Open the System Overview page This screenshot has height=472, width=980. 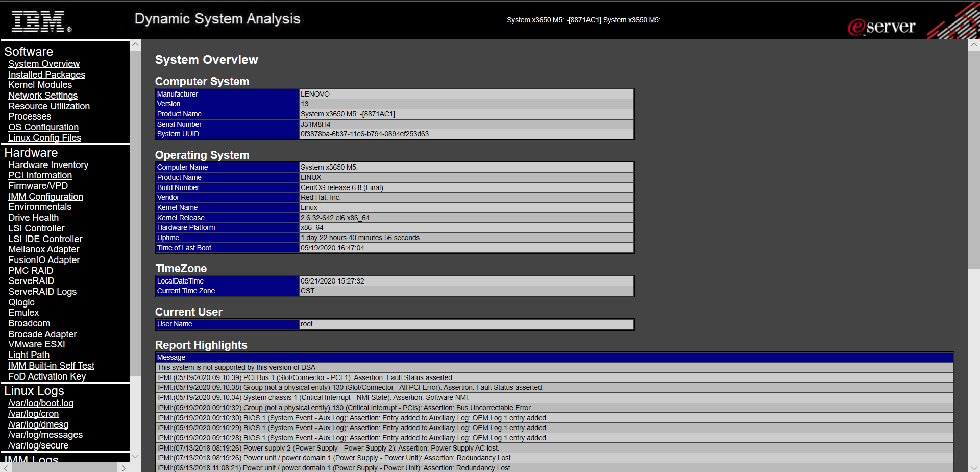click(x=44, y=63)
